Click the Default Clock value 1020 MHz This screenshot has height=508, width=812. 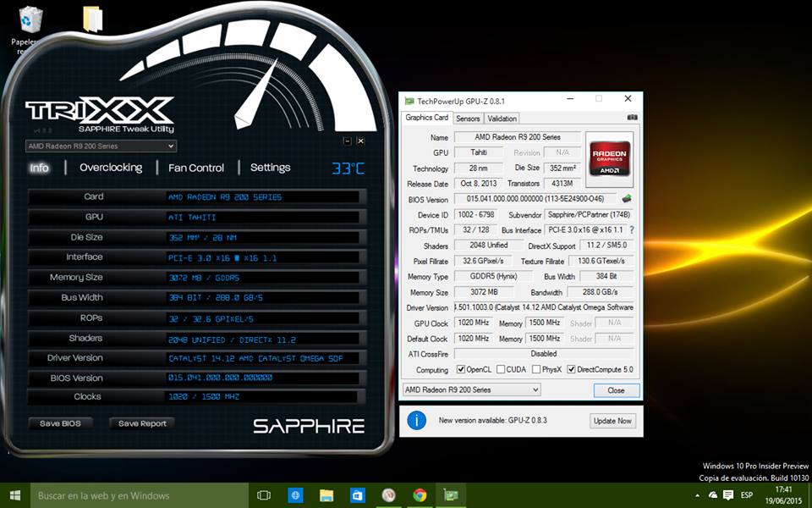(474, 338)
